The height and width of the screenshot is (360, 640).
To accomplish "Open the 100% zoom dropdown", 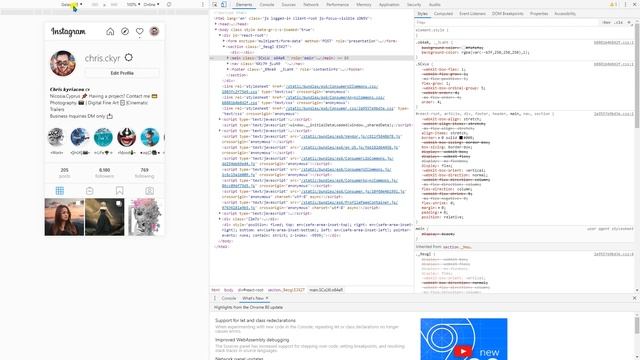I will (x=133, y=4).
